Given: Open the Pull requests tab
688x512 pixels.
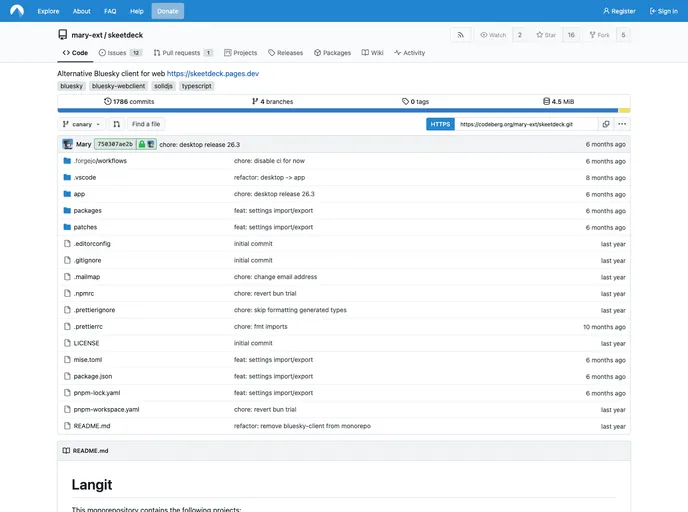Looking at the screenshot, I should click(183, 53).
